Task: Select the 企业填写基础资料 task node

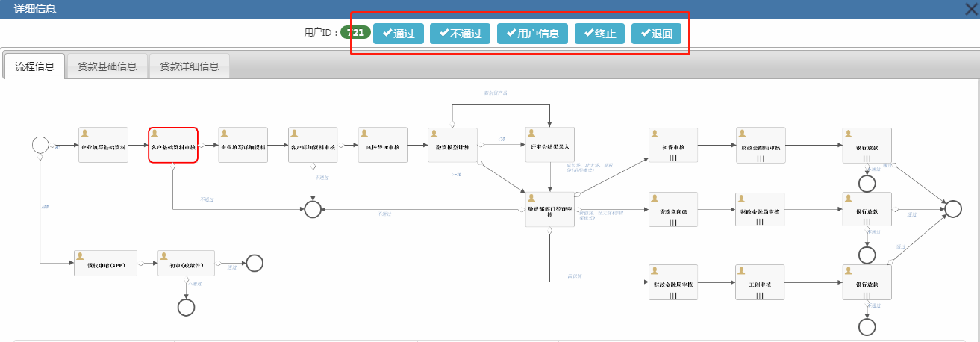Action: point(103,145)
